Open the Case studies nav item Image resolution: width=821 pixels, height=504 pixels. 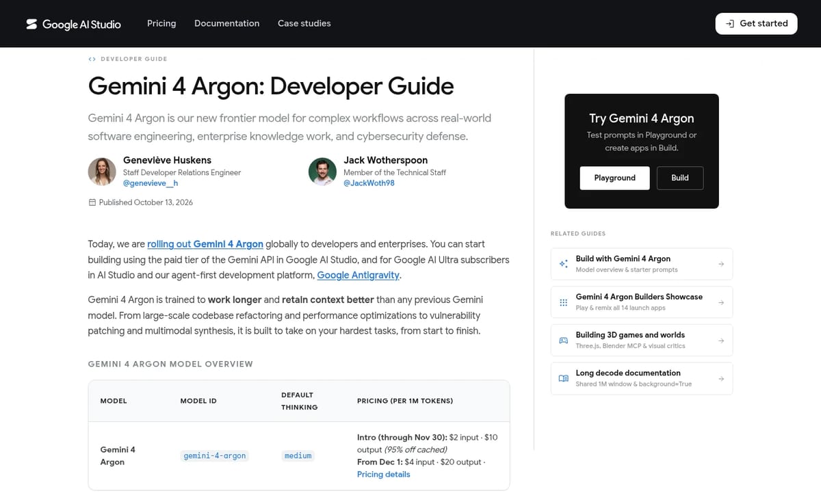click(x=304, y=23)
